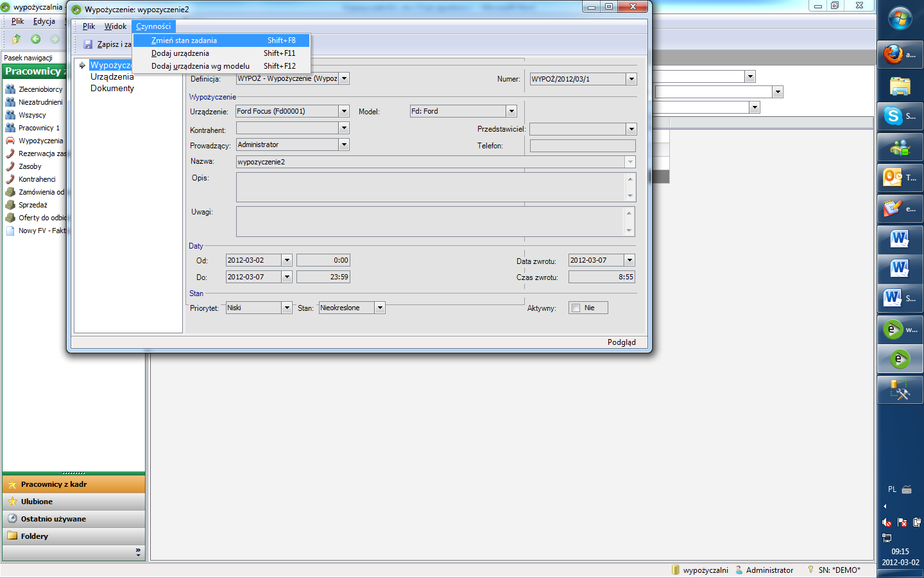924x578 pixels.
Task: Open the Foldery panel
Action: tap(74, 536)
